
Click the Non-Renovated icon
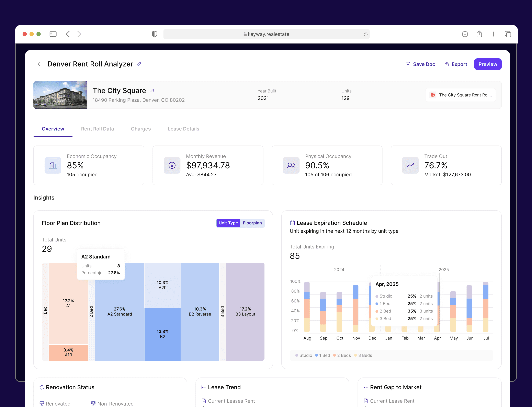[x=93, y=404]
